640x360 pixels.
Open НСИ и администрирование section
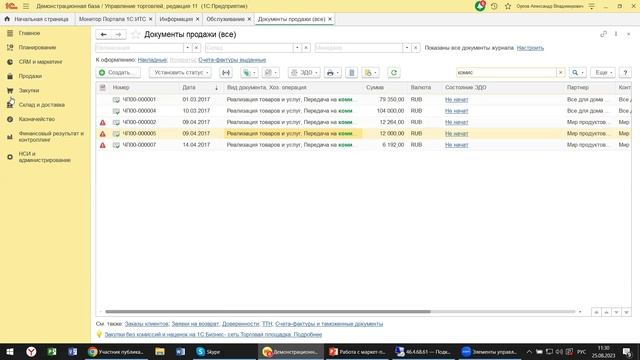[44, 157]
